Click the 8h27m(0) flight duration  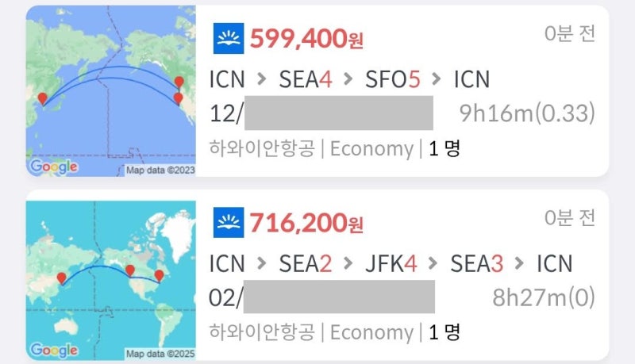[x=544, y=297]
